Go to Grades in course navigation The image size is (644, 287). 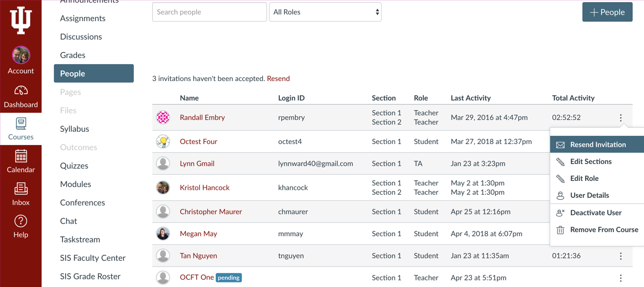tap(73, 55)
